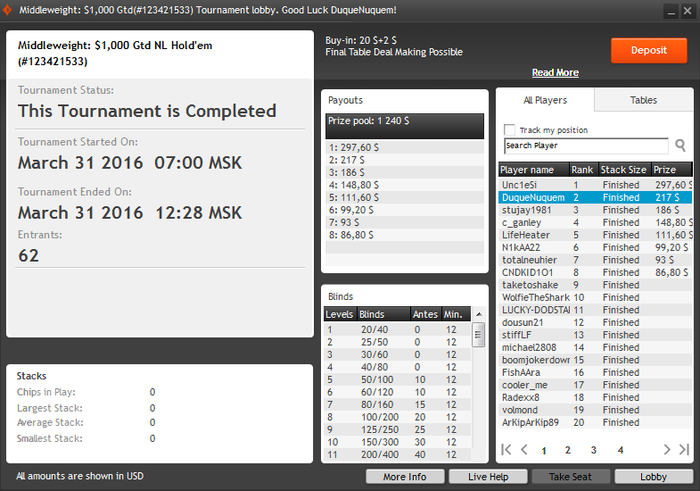Screen dimensions: 700x491
Task: Select page 1 of player list
Action: [x=544, y=451]
